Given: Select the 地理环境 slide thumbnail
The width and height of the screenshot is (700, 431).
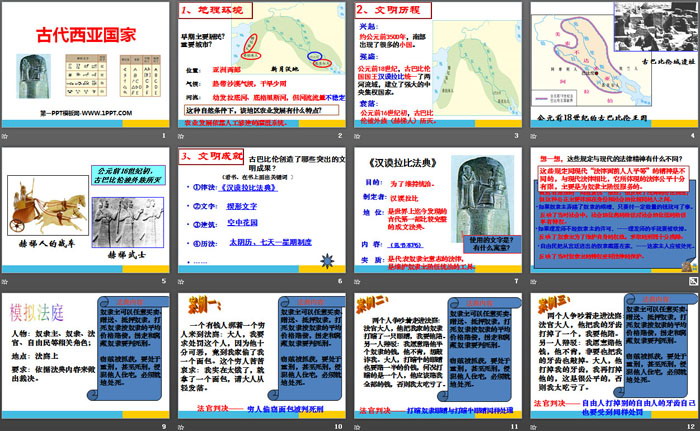Looking at the screenshot, I should 262,65.
